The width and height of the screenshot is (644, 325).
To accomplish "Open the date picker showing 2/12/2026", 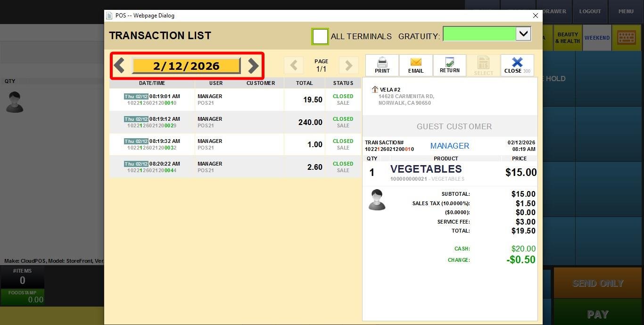I will click(x=186, y=66).
